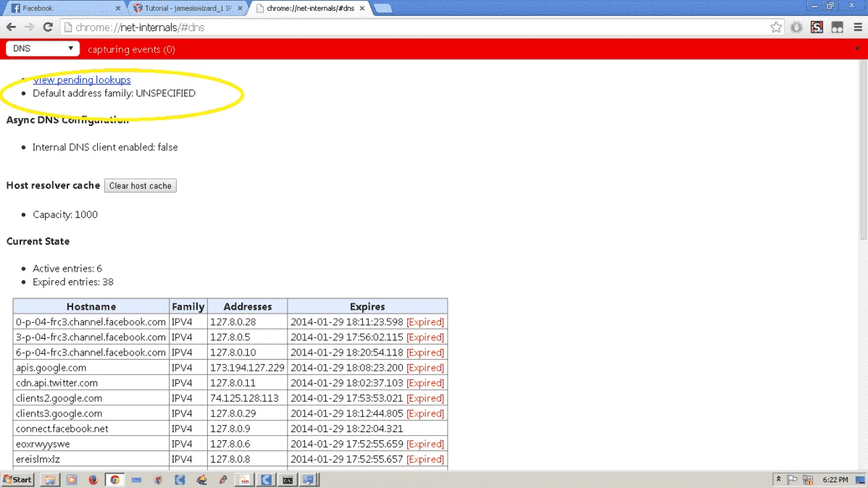Reload the net-internals page
The image size is (868, 488).
tap(48, 27)
